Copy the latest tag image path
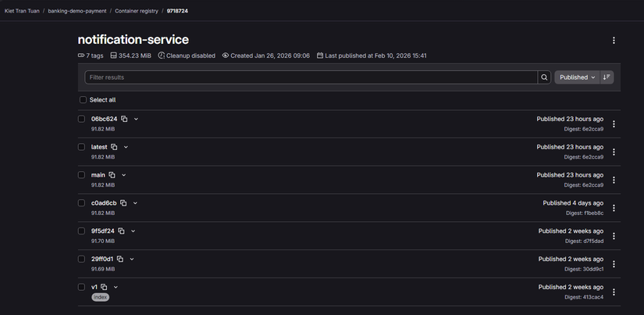This screenshot has height=315, width=644. pyautogui.click(x=114, y=147)
